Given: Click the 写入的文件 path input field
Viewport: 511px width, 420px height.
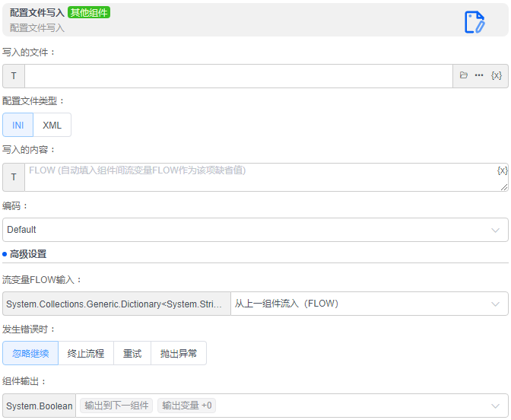Looking at the screenshot, I should (239, 76).
